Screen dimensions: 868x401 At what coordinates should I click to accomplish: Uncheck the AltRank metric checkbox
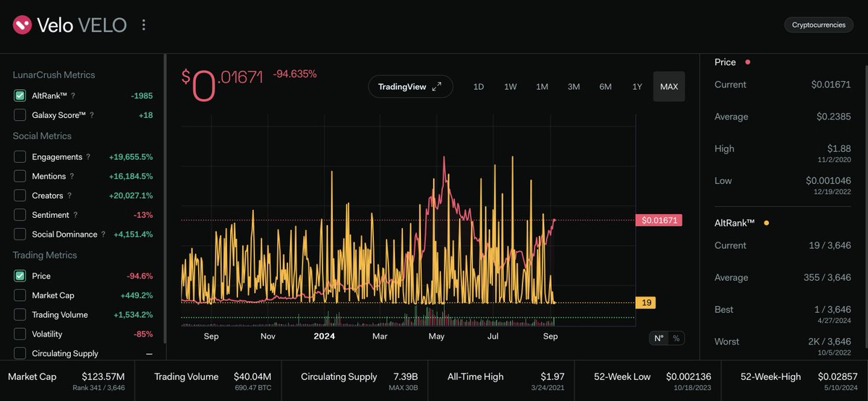[20, 96]
